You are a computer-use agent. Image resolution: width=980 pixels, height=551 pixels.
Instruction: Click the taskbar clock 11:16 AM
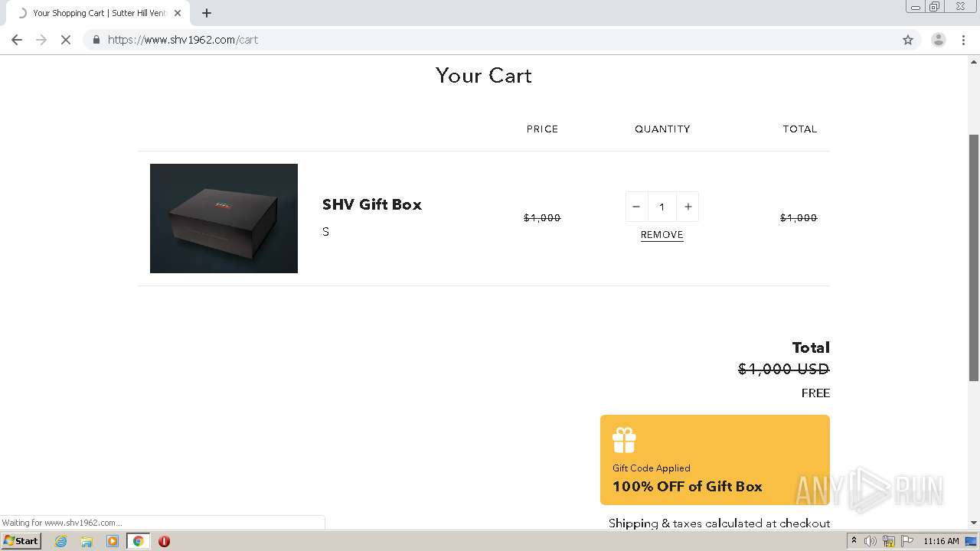[941, 541]
